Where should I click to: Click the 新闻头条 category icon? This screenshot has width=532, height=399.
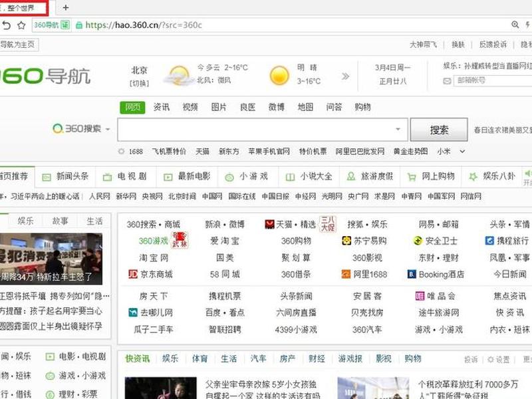point(46,177)
